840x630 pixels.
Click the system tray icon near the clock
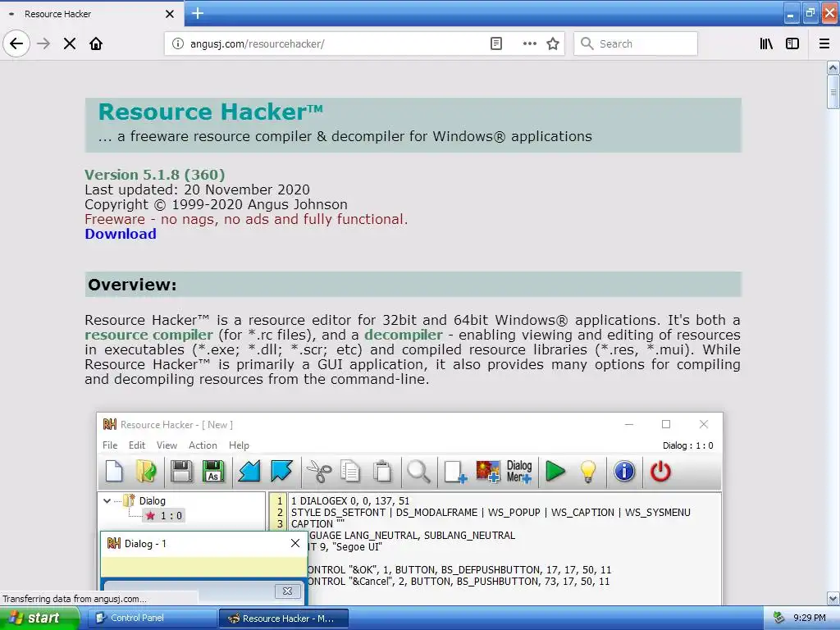coord(778,618)
